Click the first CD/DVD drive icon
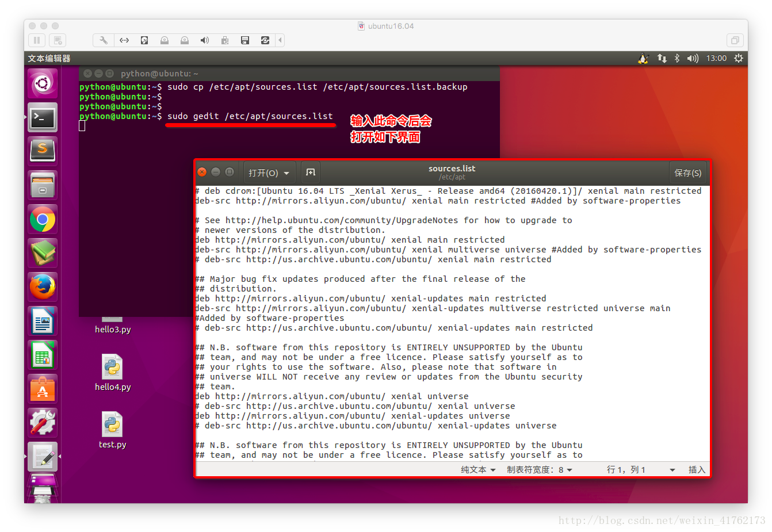Viewport: 772px width, 532px height. coord(165,40)
